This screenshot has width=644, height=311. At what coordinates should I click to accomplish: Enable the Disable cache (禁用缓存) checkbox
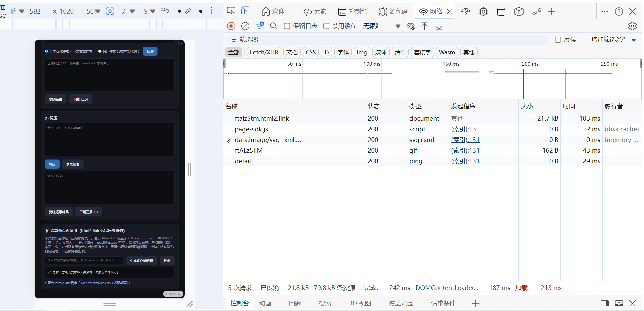pos(326,26)
